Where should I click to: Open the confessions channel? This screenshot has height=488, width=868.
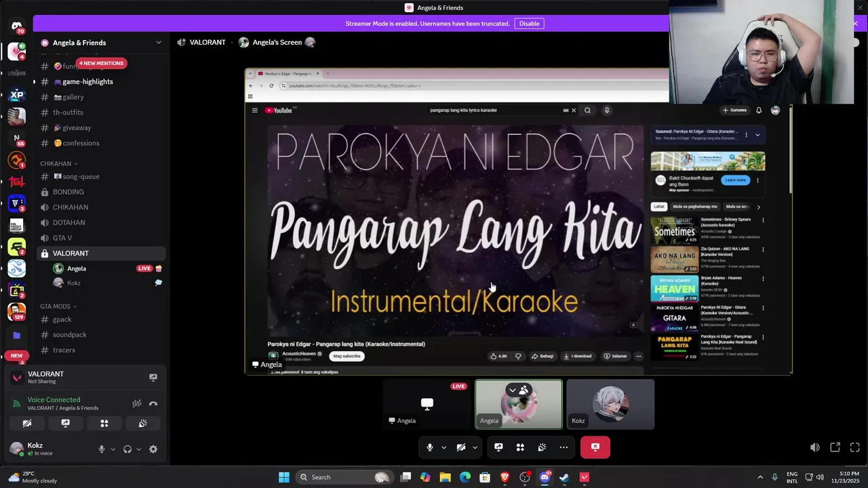coord(100,143)
